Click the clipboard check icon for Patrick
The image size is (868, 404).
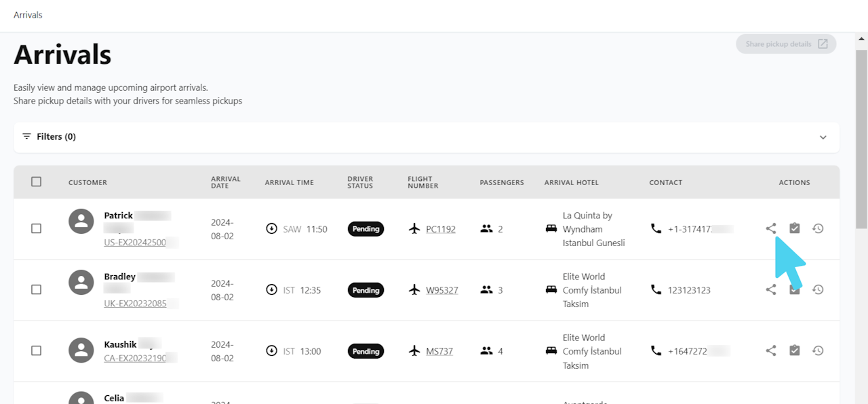tap(795, 228)
